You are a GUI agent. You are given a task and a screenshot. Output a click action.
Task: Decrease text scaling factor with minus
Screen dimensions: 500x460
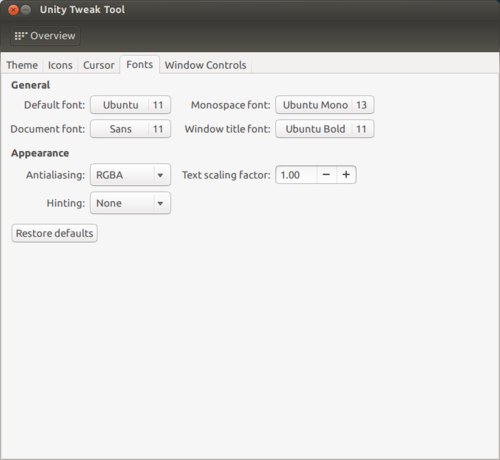pos(326,175)
